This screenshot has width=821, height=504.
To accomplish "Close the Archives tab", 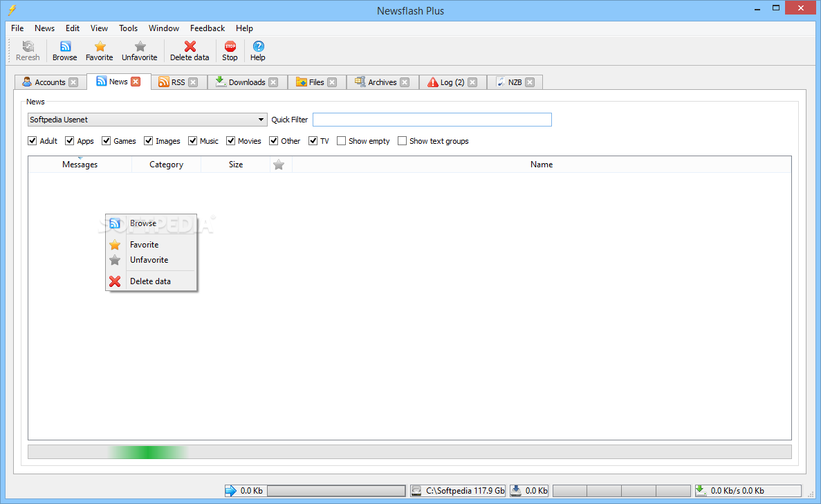I will [405, 82].
